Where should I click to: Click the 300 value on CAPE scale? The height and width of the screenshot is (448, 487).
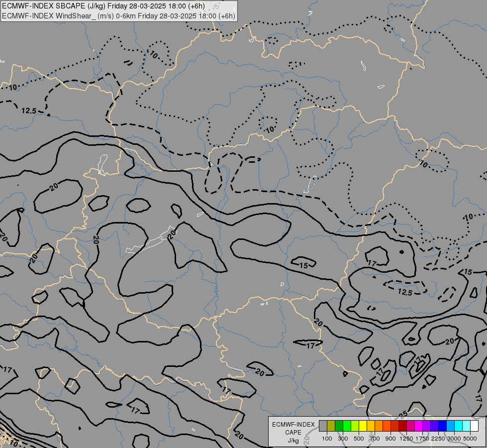tap(343, 439)
